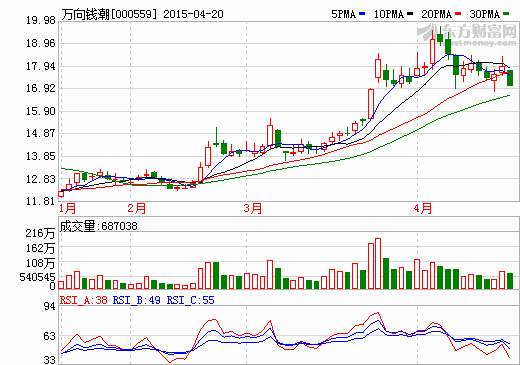
Task: Click the green 30PMA legend swatch
Action: tap(506, 14)
